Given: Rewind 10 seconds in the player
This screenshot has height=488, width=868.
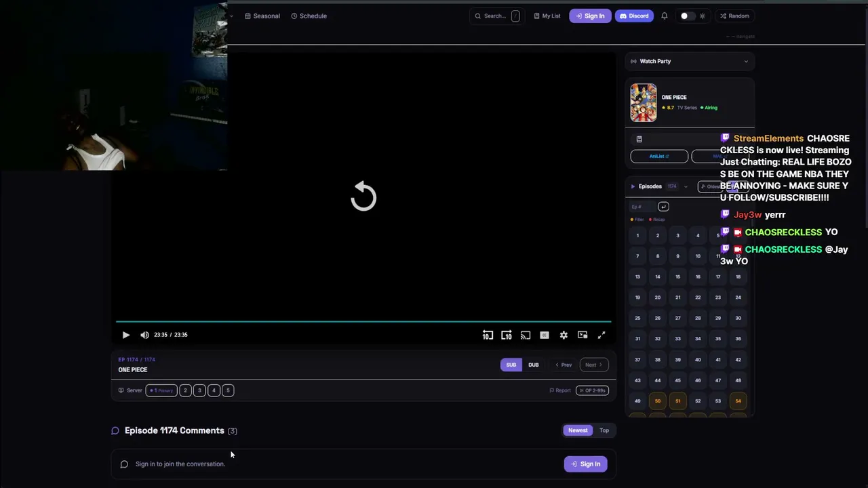Looking at the screenshot, I should pyautogui.click(x=488, y=335).
